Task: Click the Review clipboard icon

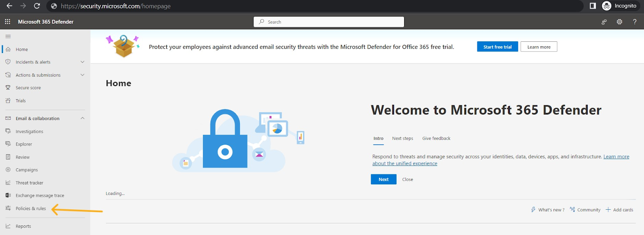Action: (8, 157)
